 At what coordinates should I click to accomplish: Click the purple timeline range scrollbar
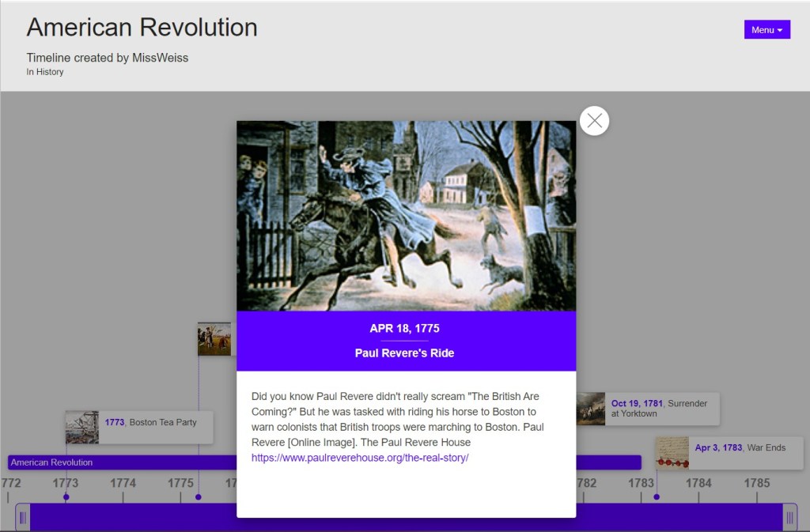[x=127, y=518]
